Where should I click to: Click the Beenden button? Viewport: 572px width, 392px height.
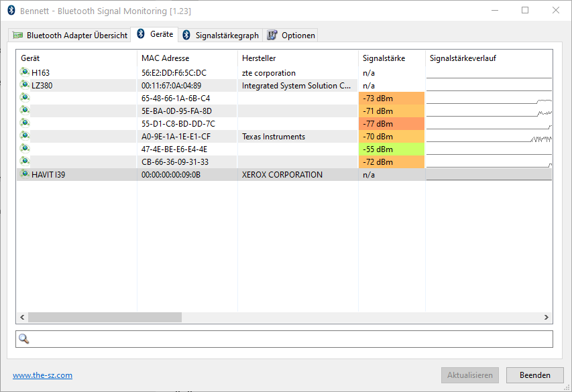[535, 375]
